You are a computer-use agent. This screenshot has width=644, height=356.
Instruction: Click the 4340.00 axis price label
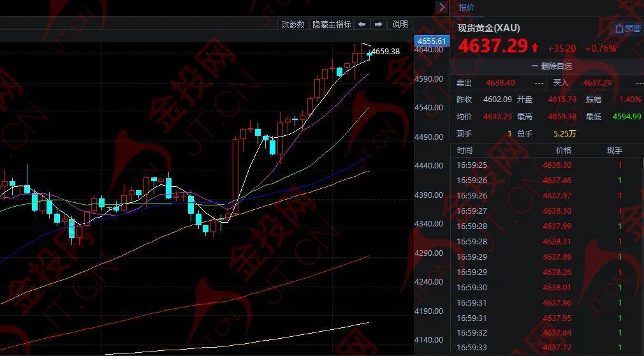[429, 224]
